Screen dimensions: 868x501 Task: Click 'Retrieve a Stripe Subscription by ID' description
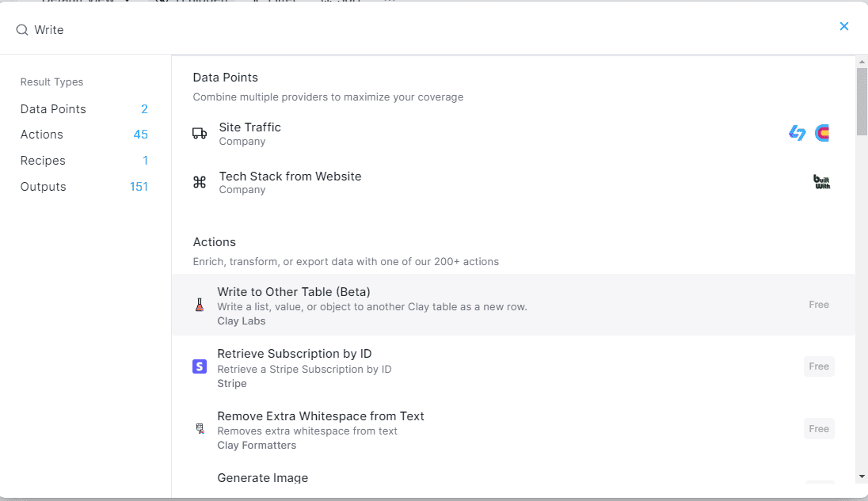pyautogui.click(x=304, y=370)
